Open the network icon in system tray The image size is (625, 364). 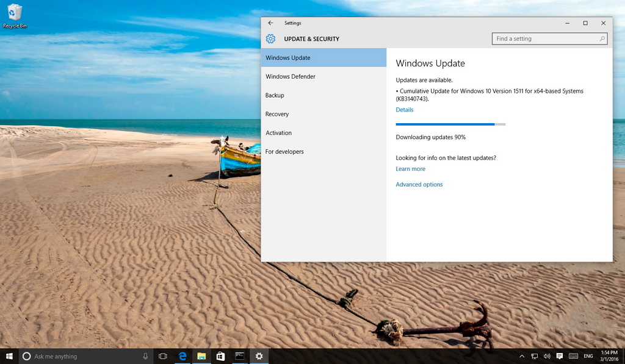click(535, 356)
